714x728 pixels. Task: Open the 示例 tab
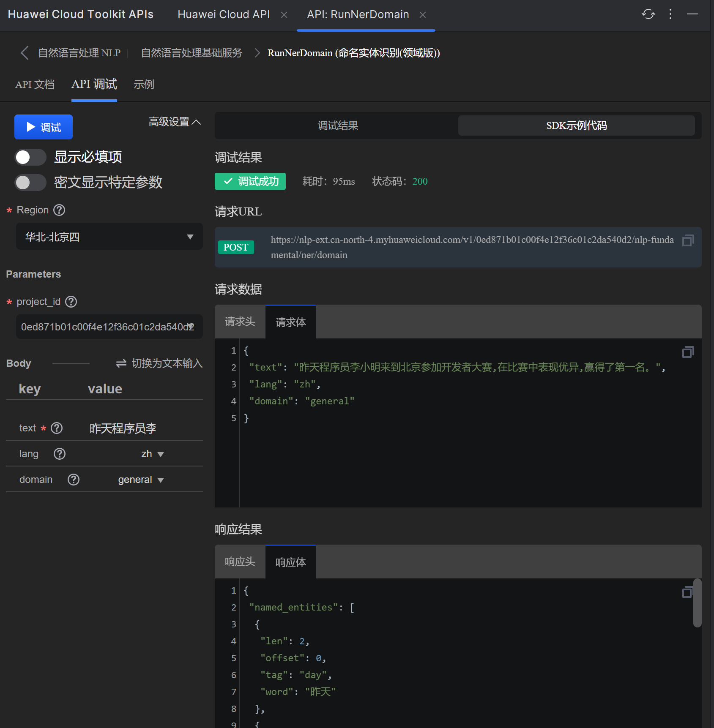point(144,85)
